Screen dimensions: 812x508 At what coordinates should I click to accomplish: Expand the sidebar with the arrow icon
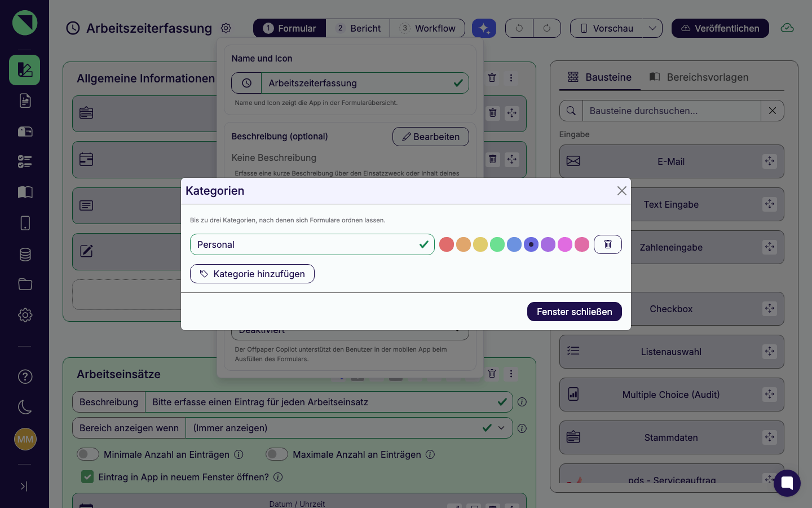click(24, 486)
